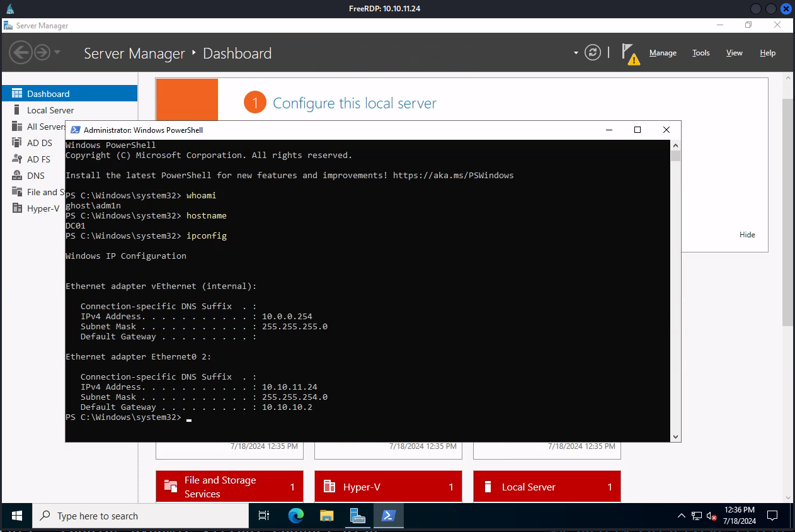Click the FreeRDP application icon in the top bar
The width and height of the screenshot is (795, 532).
click(9, 9)
